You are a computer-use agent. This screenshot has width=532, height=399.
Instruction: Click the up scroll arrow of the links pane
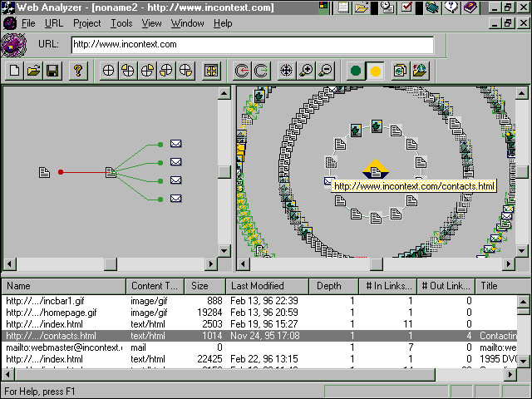tap(224, 93)
